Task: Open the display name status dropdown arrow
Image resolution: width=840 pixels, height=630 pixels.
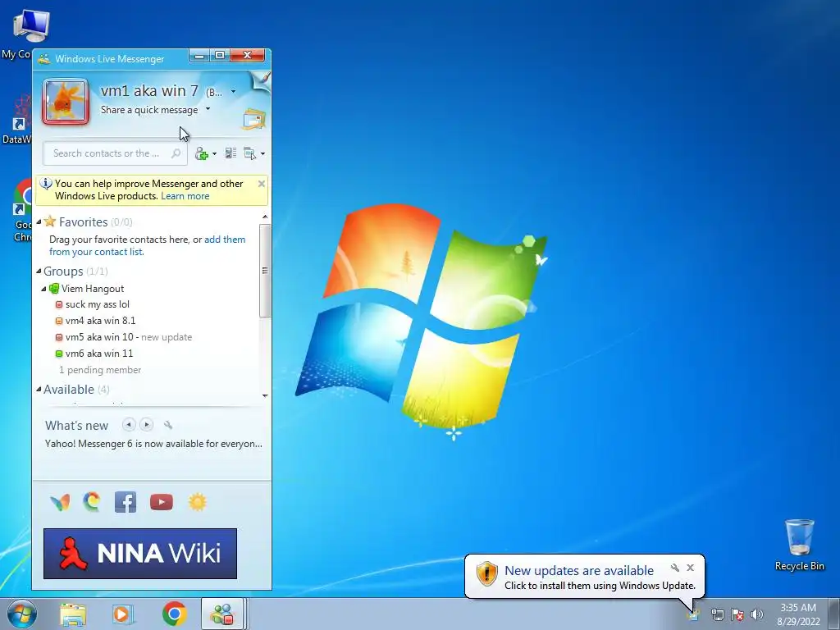Action: pyautogui.click(x=233, y=92)
